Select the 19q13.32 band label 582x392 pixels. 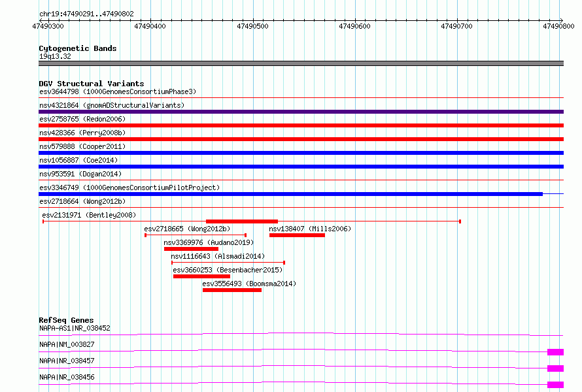click(x=55, y=56)
